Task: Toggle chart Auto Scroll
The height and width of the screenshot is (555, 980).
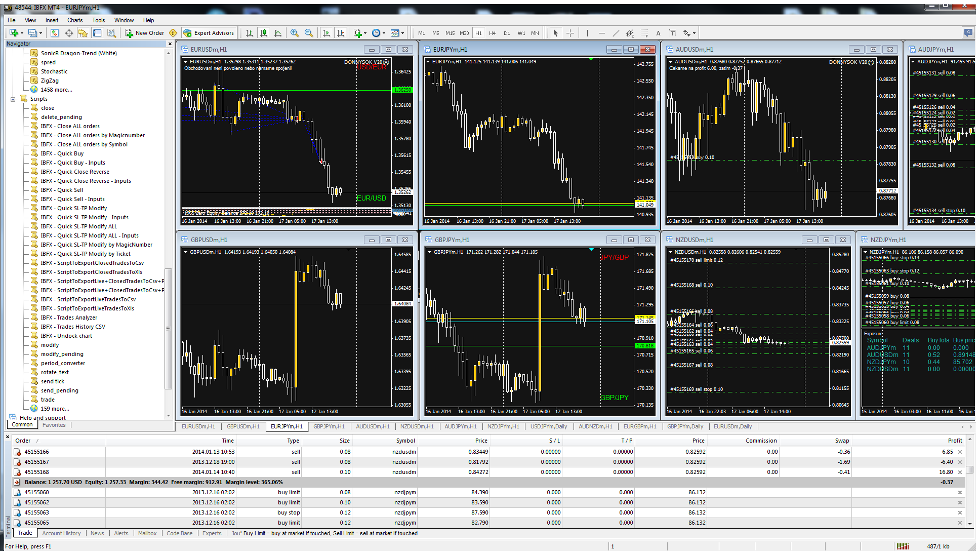Action: 326,33
